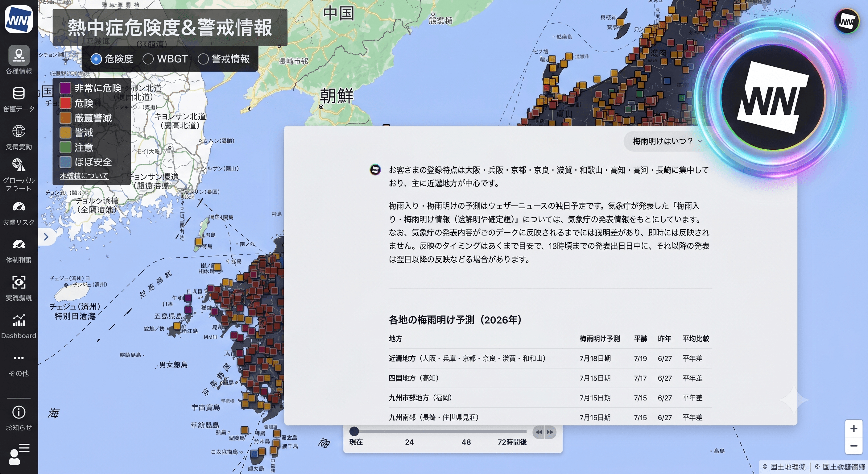Zoom out the map with minus button

tap(854, 446)
